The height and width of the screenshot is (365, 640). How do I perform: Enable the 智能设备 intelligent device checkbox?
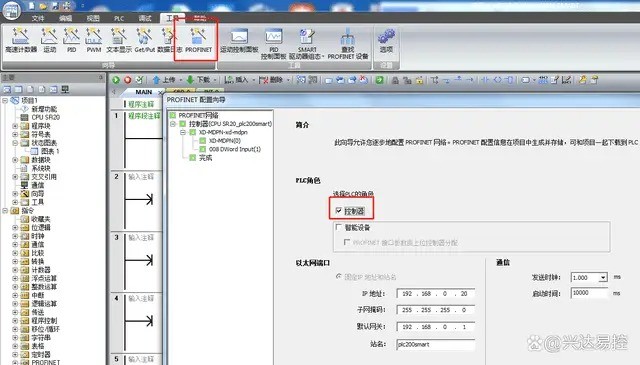coord(338,227)
